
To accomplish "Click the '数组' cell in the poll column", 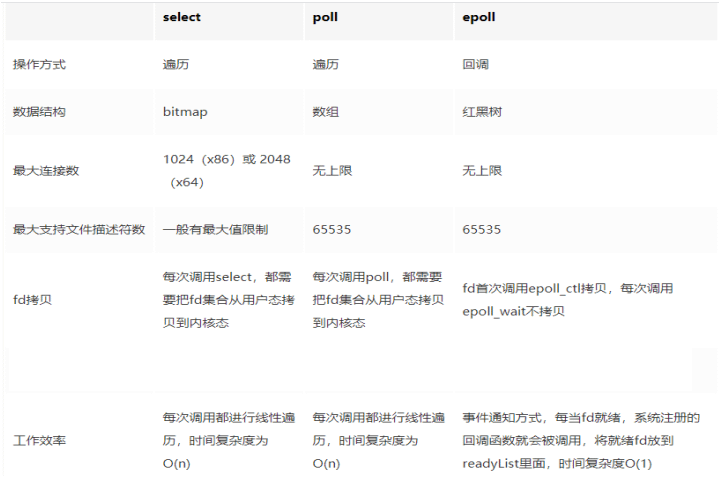I will [325, 112].
